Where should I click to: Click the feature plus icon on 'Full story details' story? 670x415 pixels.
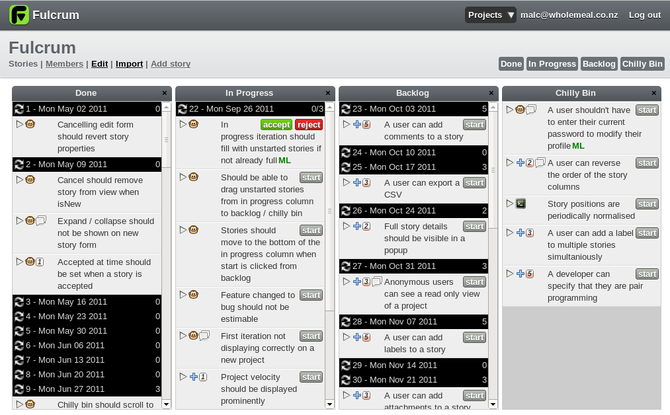[x=357, y=226]
